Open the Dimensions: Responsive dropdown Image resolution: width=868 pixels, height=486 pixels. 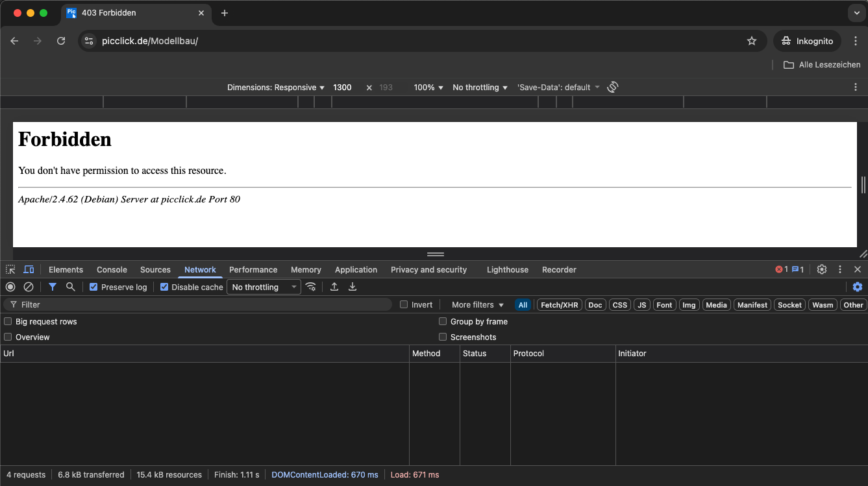pos(275,88)
